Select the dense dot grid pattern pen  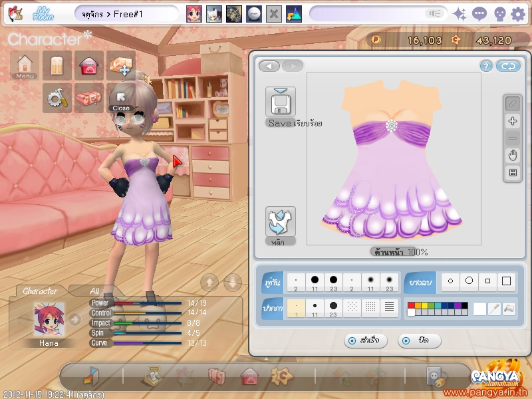pyautogui.click(x=370, y=307)
